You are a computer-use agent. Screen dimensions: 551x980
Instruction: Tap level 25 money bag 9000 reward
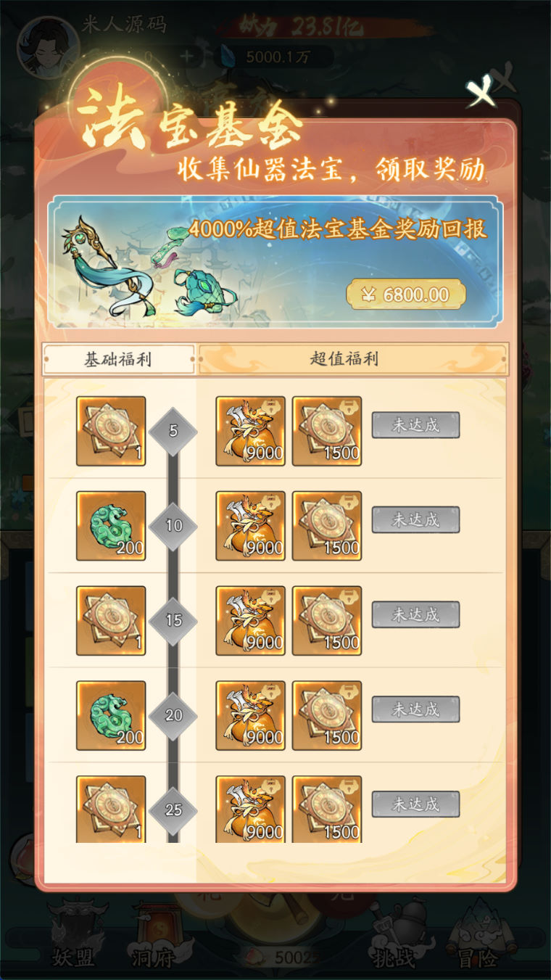pos(250,809)
